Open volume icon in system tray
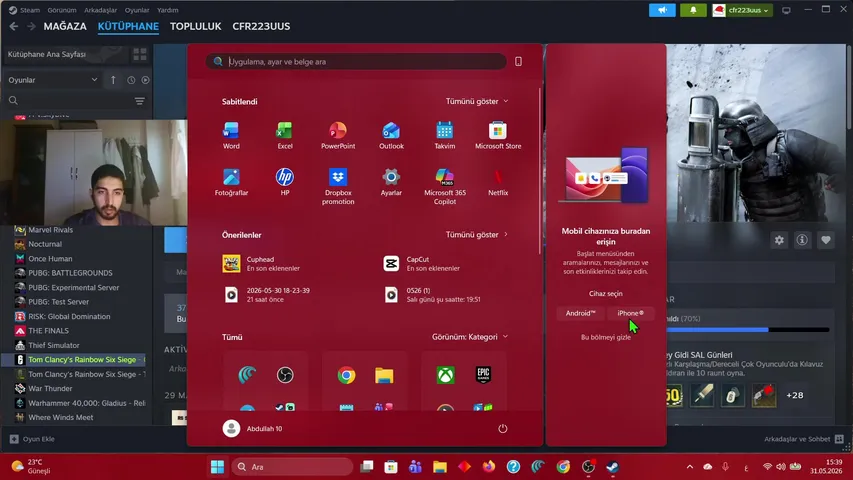The image size is (853, 480). [x=781, y=467]
